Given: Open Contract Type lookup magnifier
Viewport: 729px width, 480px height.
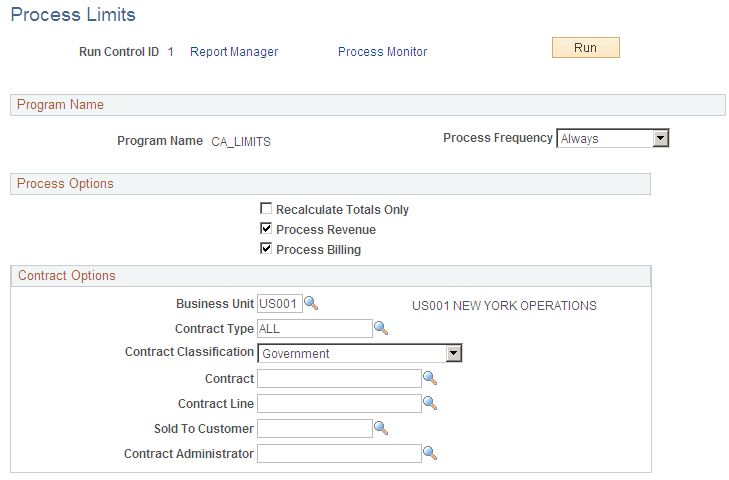Looking at the screenshot, I should (x=380, y=328).
